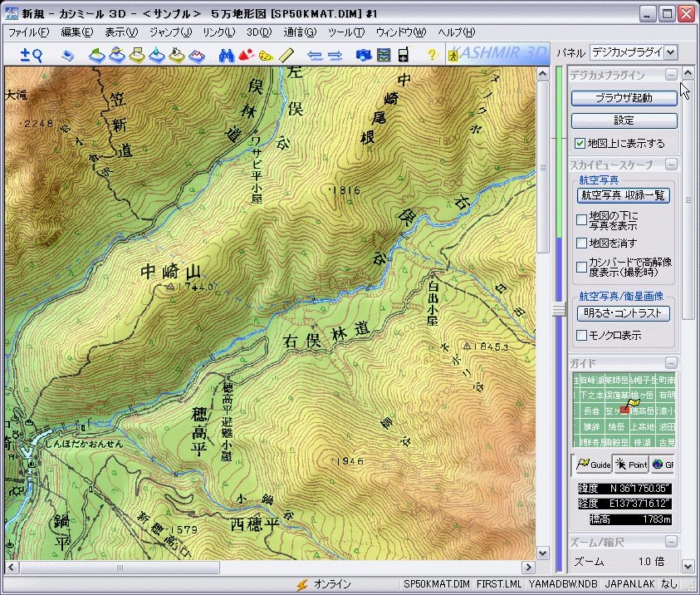Screen dimensions: 700x595
Task: Open the ツール(T) menu
Action: (x=346, y=32)
